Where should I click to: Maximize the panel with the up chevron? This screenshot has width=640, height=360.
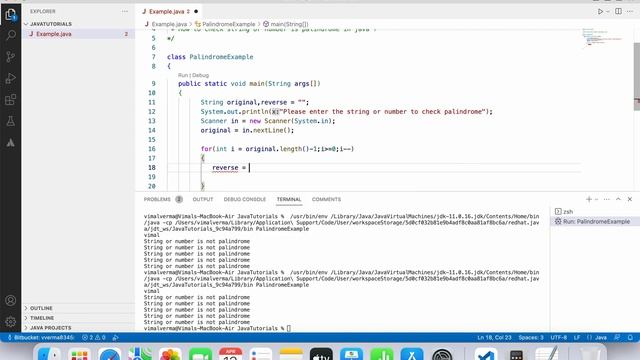pyautogui.click(x=618, y=199)
